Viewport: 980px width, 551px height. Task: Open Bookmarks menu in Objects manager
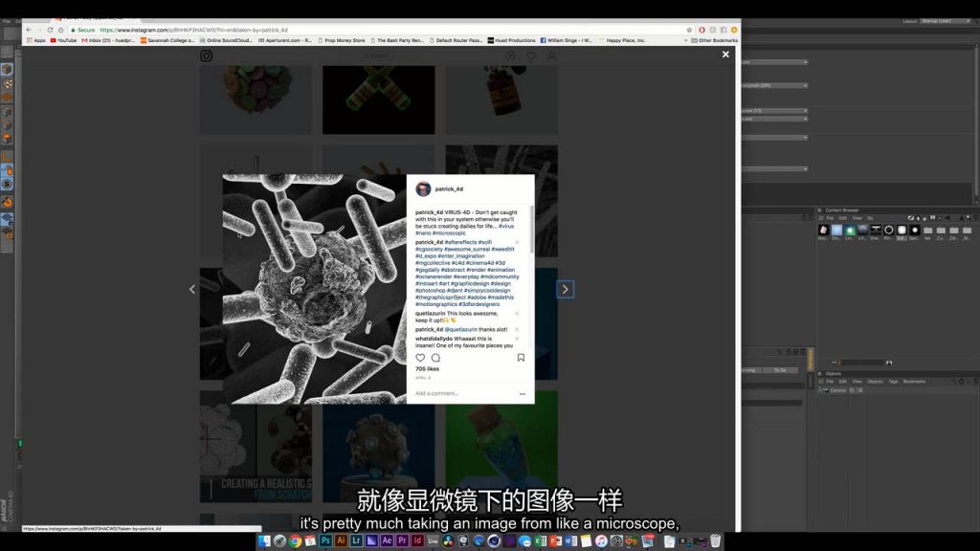[914, 382]
